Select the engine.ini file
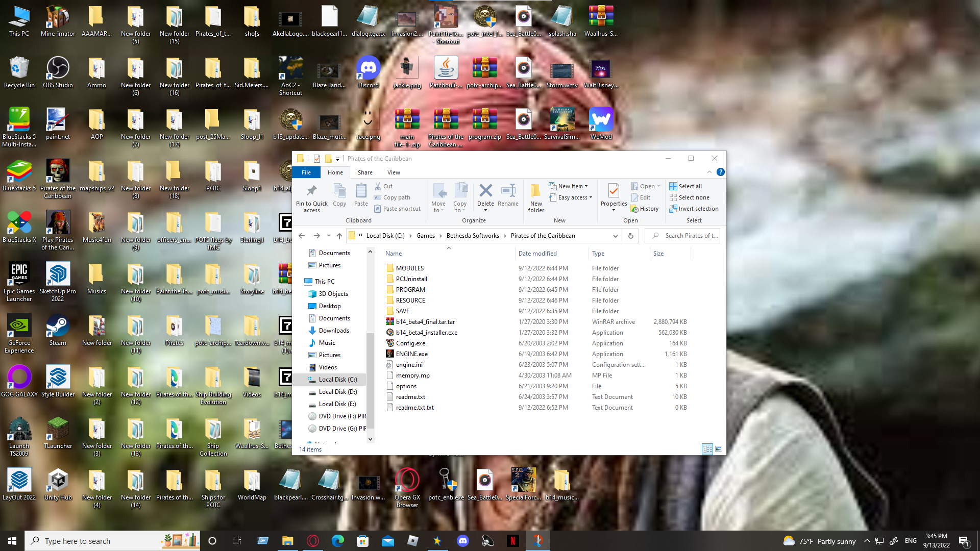The height and width of the screenshot is (551, 980). [x=536, y=364]
